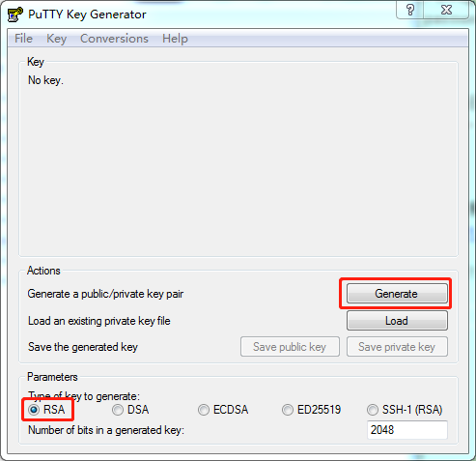
Task: Click the Load button
Action: (397, 321)
